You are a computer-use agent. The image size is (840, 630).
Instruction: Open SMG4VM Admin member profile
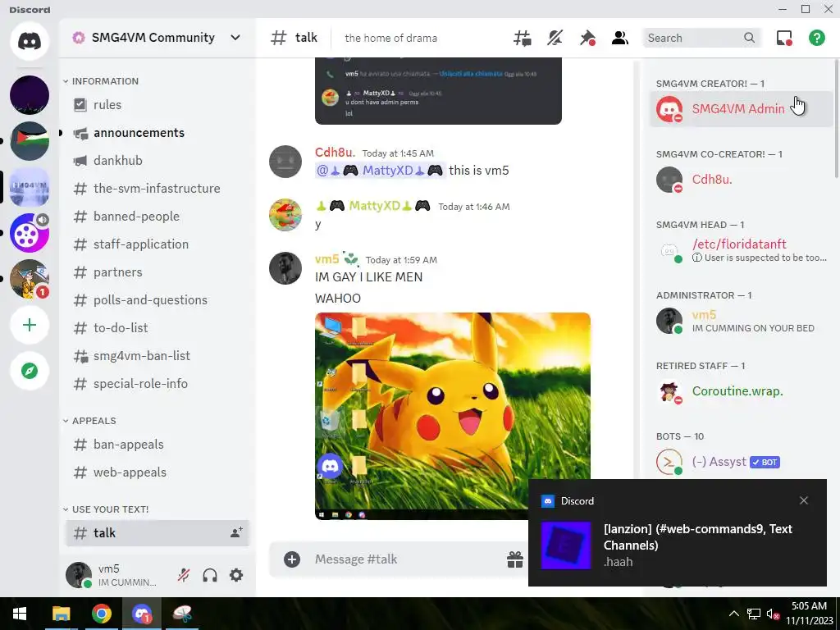tap(742, 109)
